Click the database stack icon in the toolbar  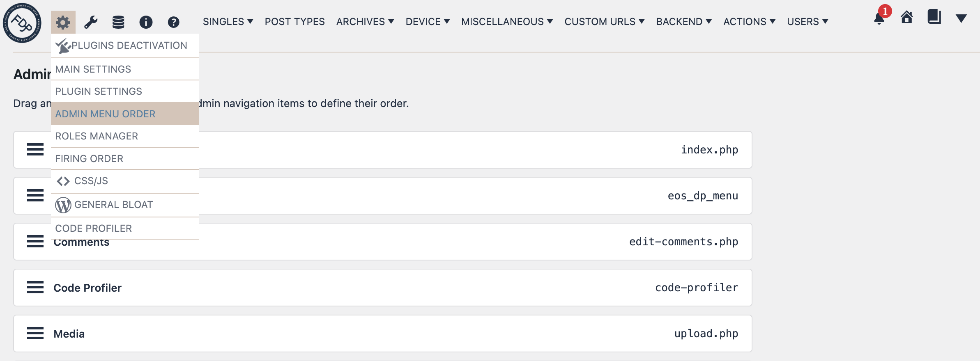tap(118, 21)
